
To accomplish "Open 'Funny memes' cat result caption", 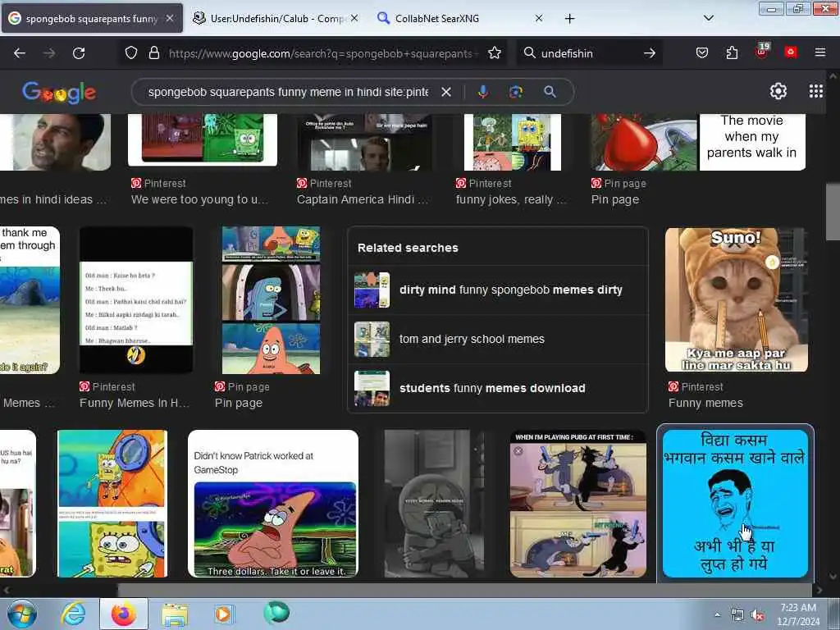I will 705,403.
